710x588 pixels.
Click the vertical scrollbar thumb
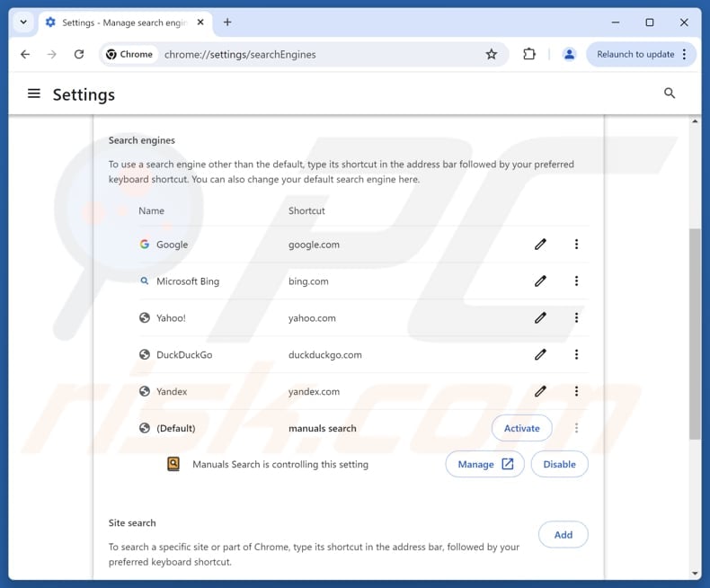pyautogui.click(x=695, y=334)
